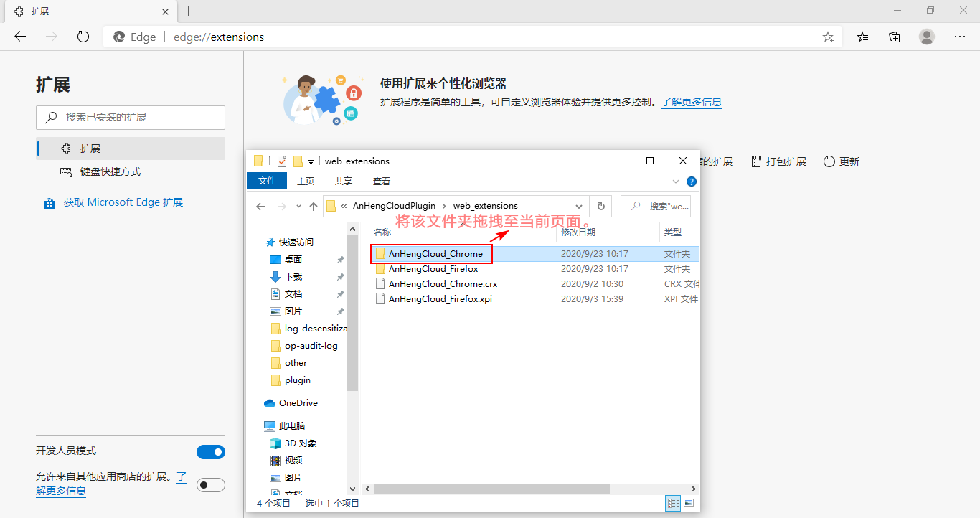Click the user profile avatar icon
The width and height of the screenshot is (980, 518).
pos(927,37)
